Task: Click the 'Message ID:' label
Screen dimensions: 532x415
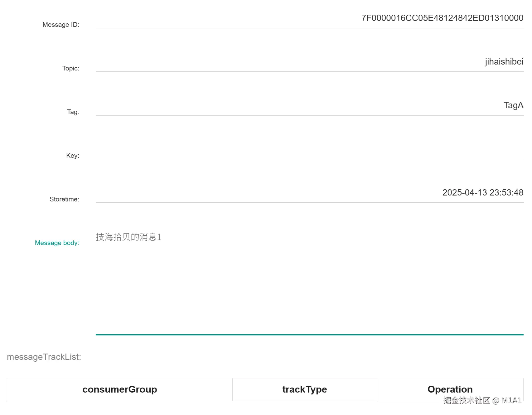Action: [61, 25]
